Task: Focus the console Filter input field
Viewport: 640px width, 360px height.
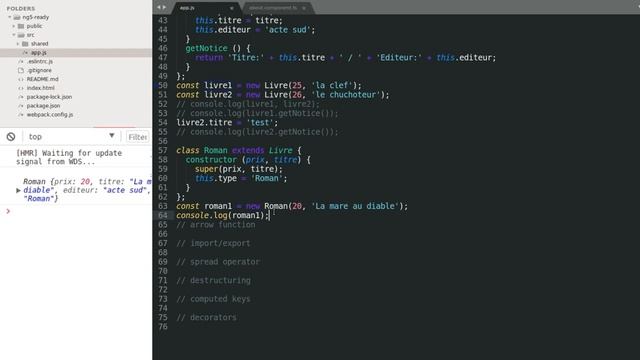Action: click(138, 137)
